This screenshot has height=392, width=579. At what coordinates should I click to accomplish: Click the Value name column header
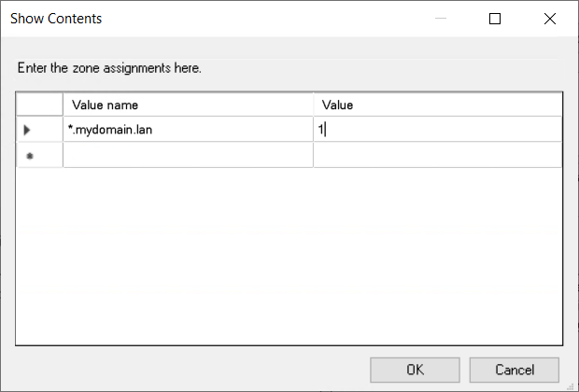(x=187, y=105)
